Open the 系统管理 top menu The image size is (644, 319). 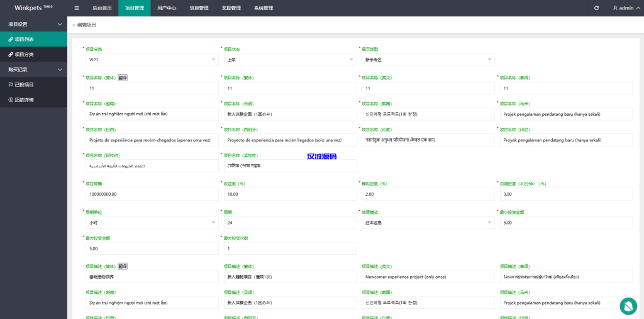[264, 8]
